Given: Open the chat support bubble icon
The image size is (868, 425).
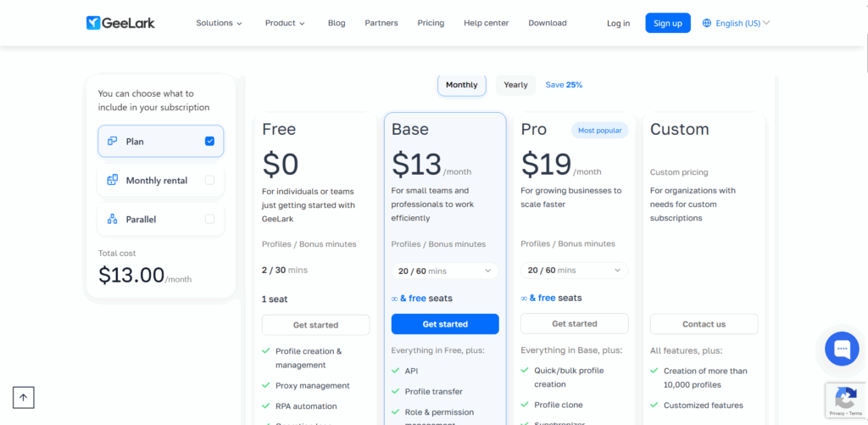Looking at the screenshot, I should coord(842,349).
